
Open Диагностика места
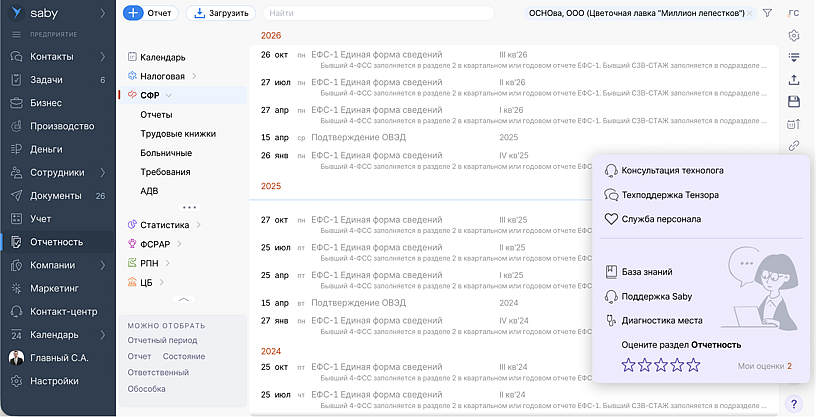point(661,321)
